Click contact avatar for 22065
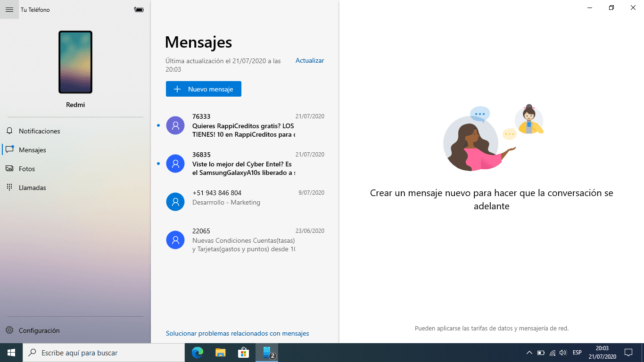The image size is (644, 362). 175,240
